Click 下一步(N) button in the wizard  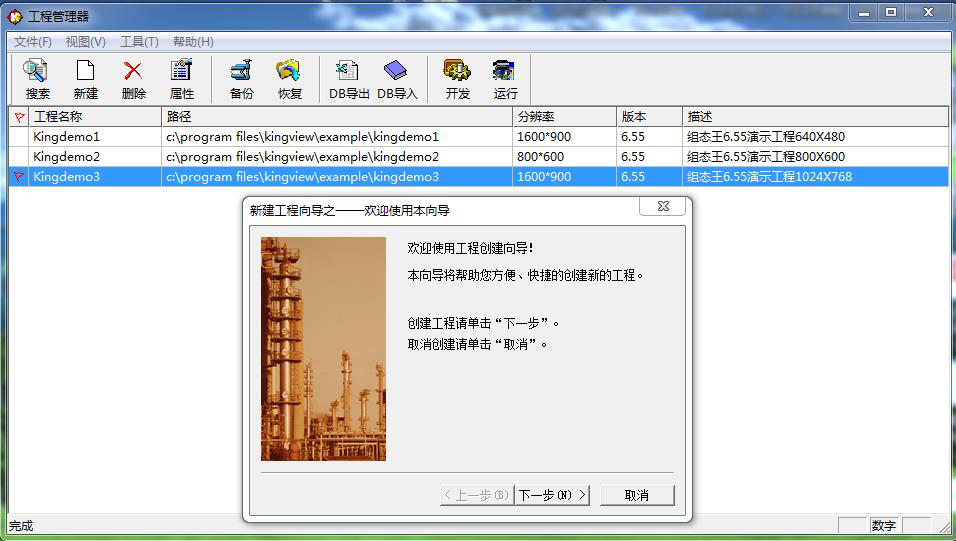point(552,495)
